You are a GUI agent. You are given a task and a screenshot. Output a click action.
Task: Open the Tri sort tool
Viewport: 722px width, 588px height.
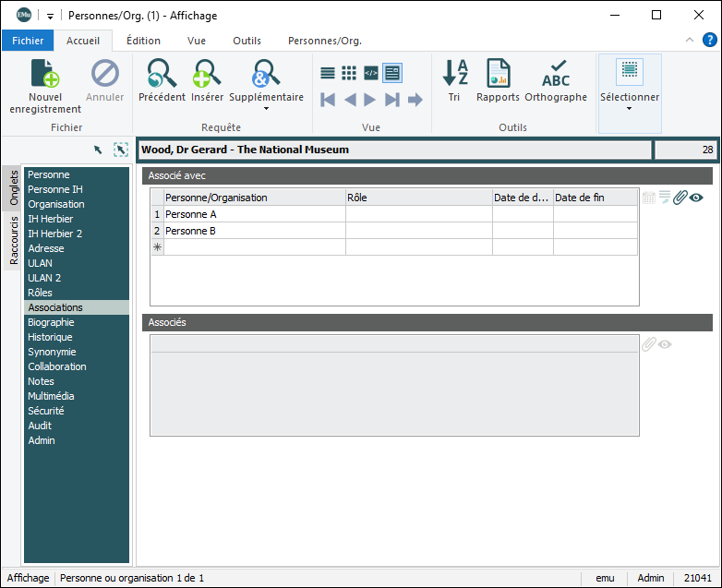tap(454, 74)
